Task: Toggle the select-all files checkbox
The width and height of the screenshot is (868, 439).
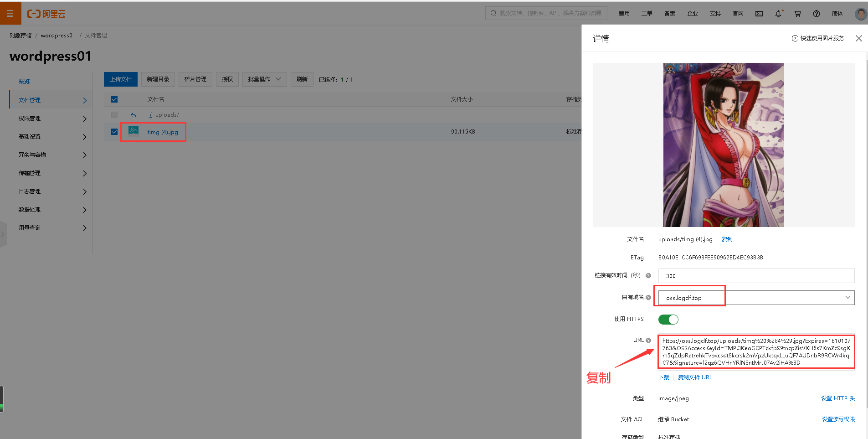Action: pyautogui.click(x=114, y=99)
